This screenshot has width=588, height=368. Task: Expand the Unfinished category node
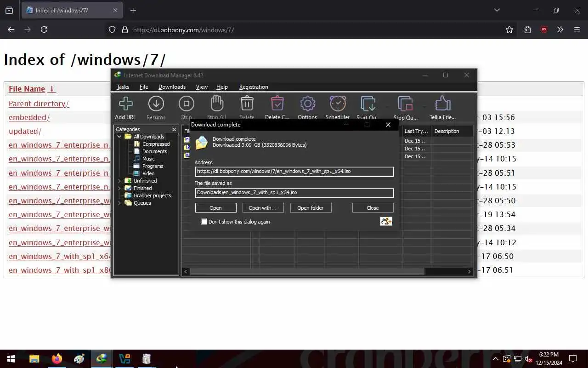[119, 181]
